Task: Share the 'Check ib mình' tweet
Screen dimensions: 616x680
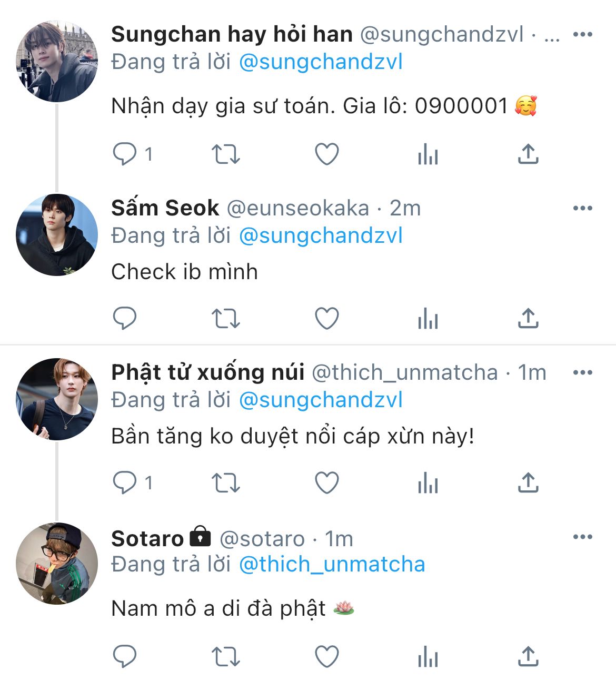Action: click(x=528, y=319)
